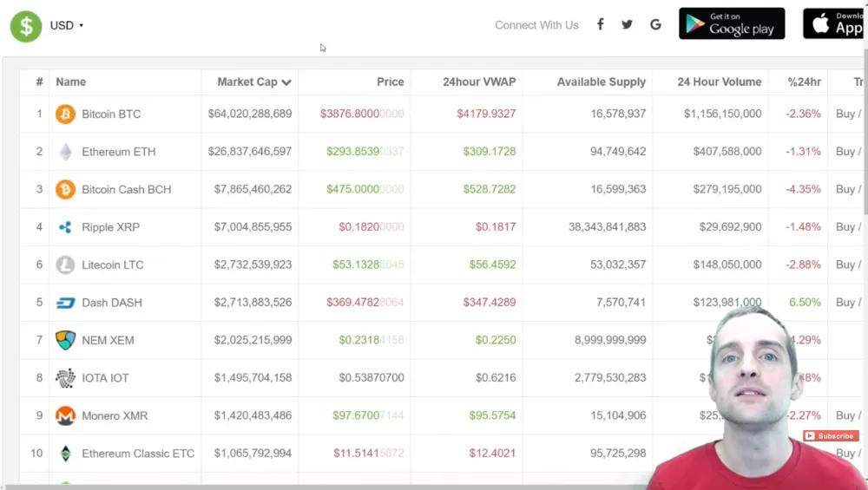Sort table by Available Supply header

pyautogui.click(x=602, y=82)
